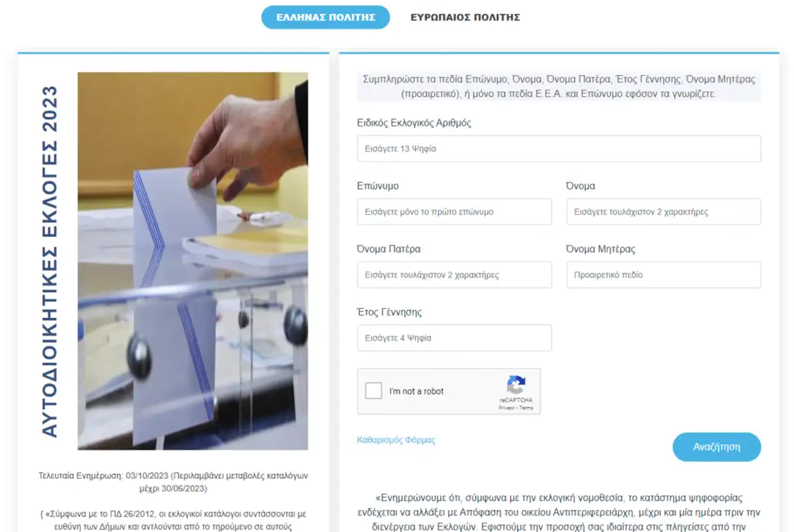
Task: Click the reCAPTCHA logo icon
Action: (516, 385)
